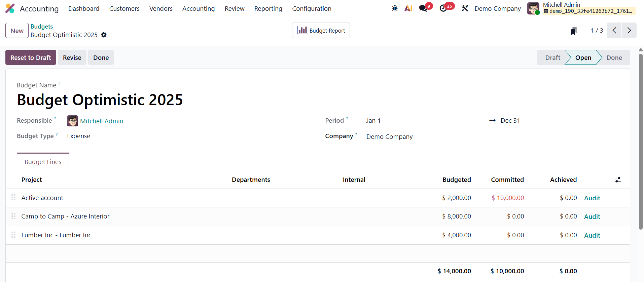
Task: Open the Reporting menu
Action: [x=268, y=8]
